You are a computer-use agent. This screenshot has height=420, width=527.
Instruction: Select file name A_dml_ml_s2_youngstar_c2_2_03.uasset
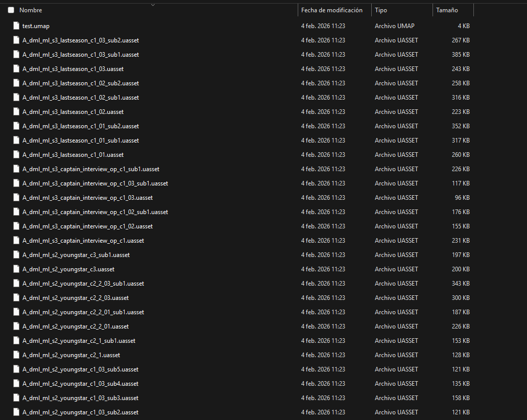click(x=76, y=297)
